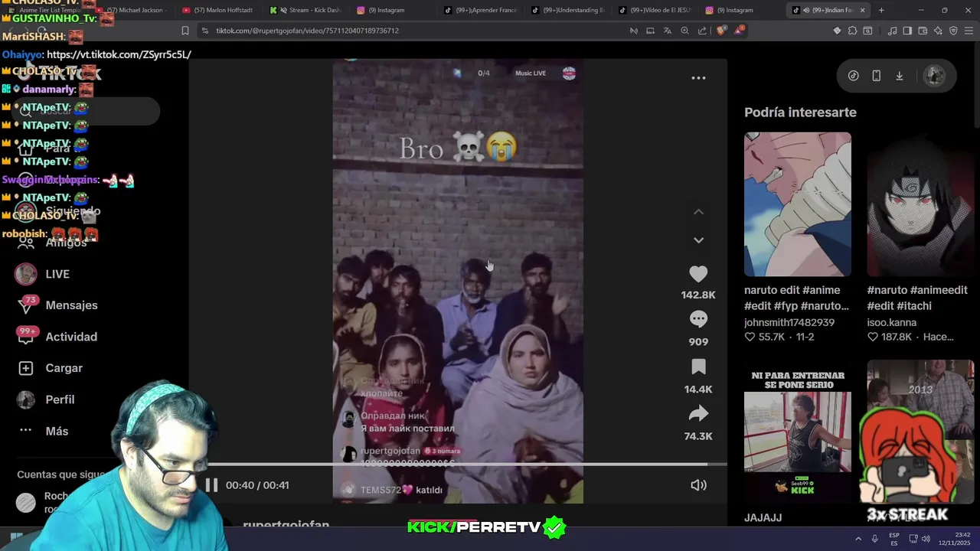Click the Cargar plus icon
The image size is (980, 551).
[26, 368]
